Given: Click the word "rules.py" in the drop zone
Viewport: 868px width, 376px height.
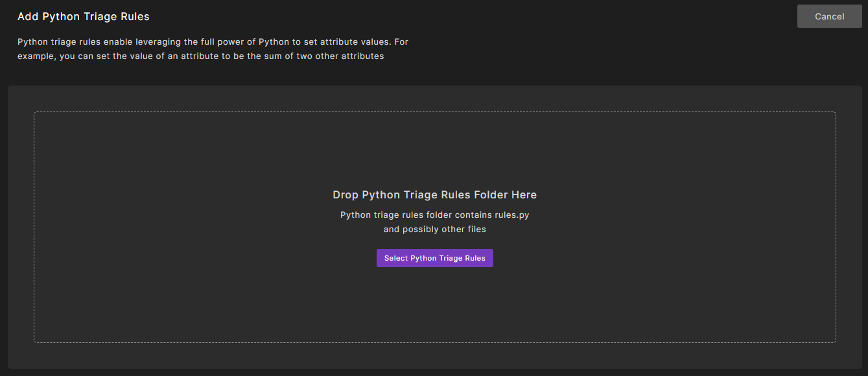Looking at the screenshot, I should coord(512,215).
